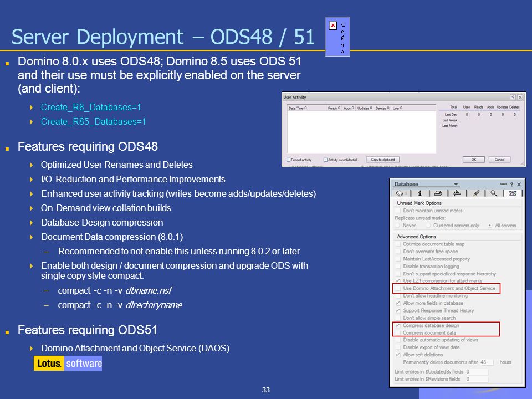
Task: Sort by the Reads column header
Action: pyautogui.click(x=334, y=108)
